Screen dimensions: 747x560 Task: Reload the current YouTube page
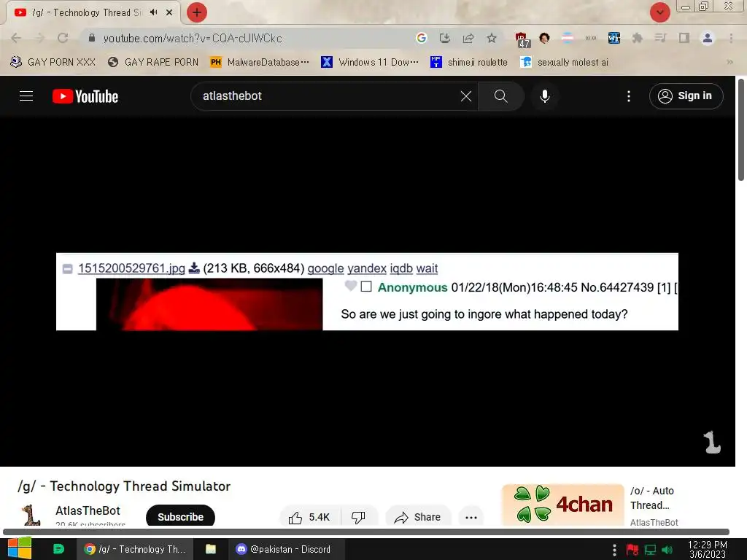[x=63, y=38]
